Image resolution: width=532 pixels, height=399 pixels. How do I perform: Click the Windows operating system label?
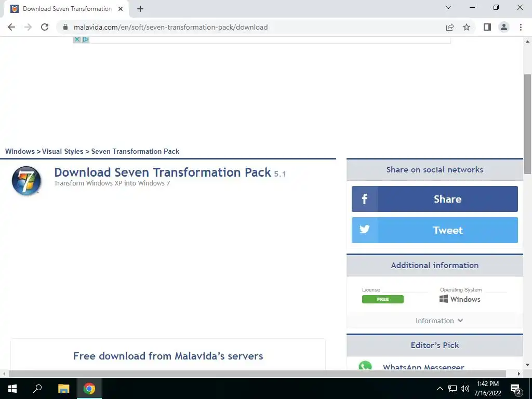465,299
